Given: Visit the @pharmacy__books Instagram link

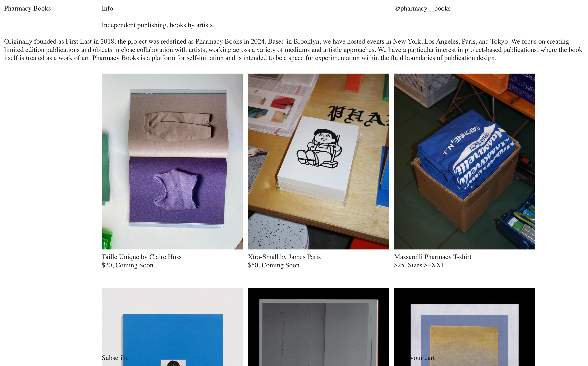Looking at the screenshot, I should [x=422, y=9].
